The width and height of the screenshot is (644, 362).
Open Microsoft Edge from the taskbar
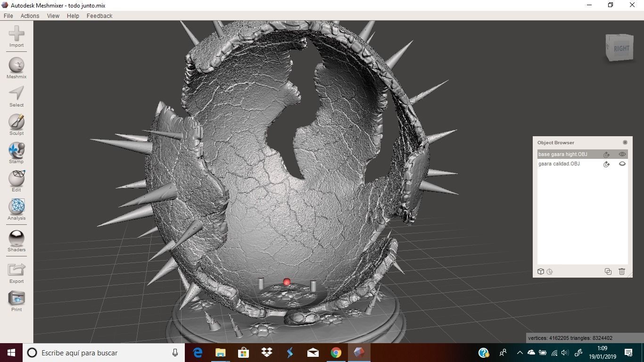click(198, 353)
